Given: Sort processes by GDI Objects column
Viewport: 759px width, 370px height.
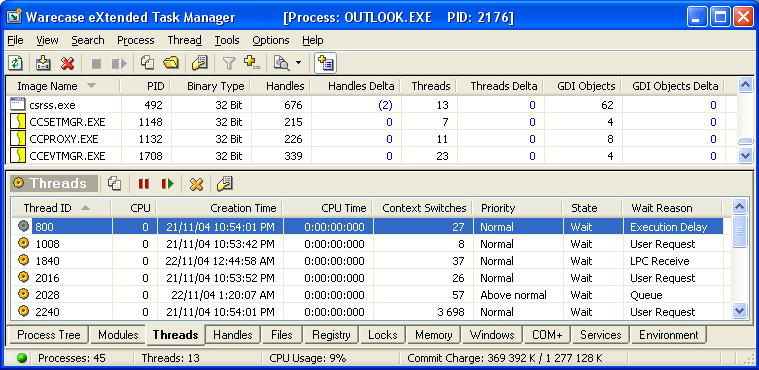Looking at the screenshot, I should tap(583, 86).
